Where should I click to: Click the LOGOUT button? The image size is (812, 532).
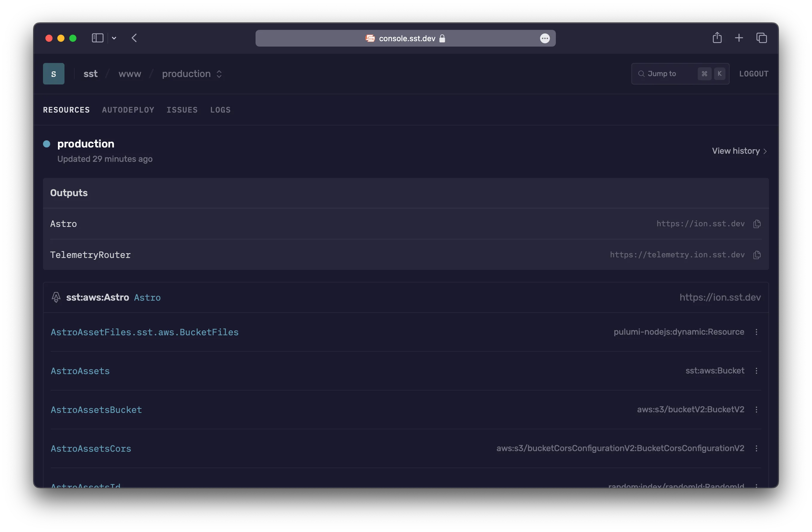click(x=754, y=74)
